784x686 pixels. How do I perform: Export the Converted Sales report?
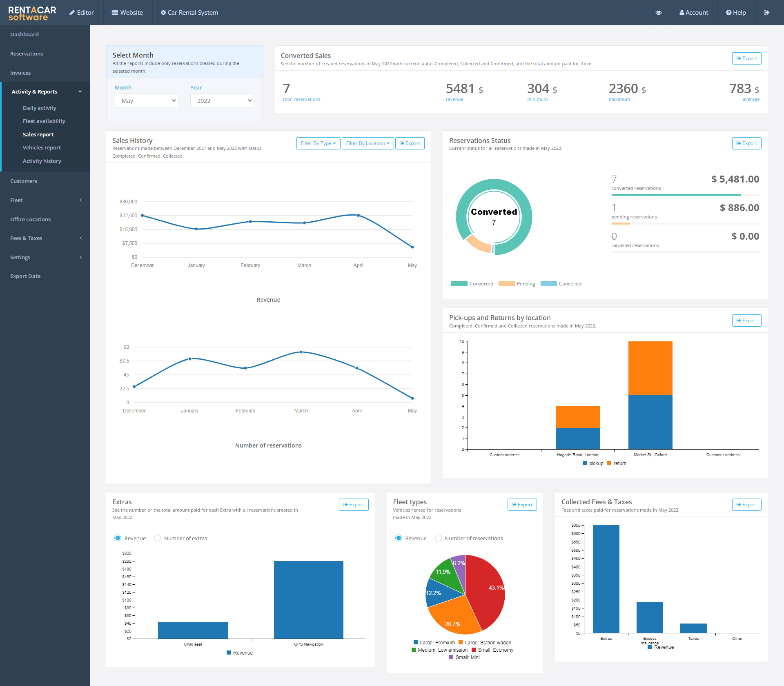[746, 58]
